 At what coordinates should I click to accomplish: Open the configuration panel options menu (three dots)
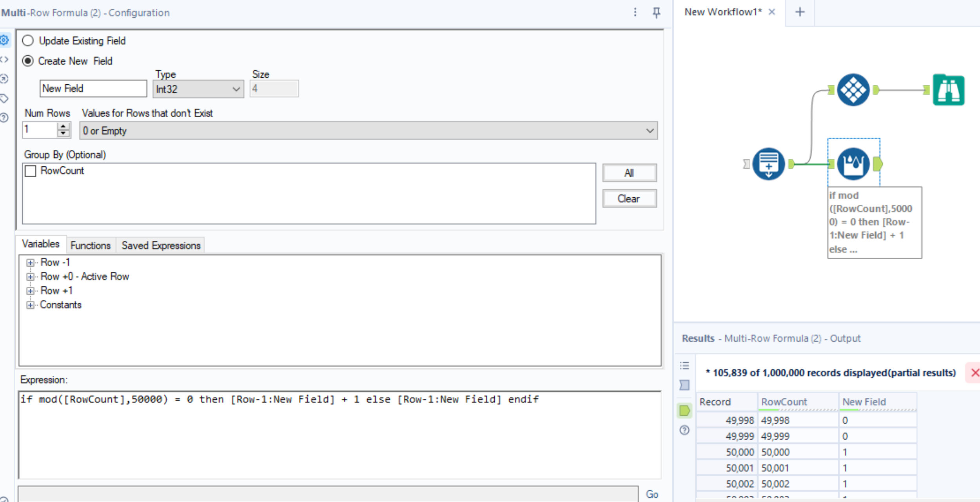(635, 13)
